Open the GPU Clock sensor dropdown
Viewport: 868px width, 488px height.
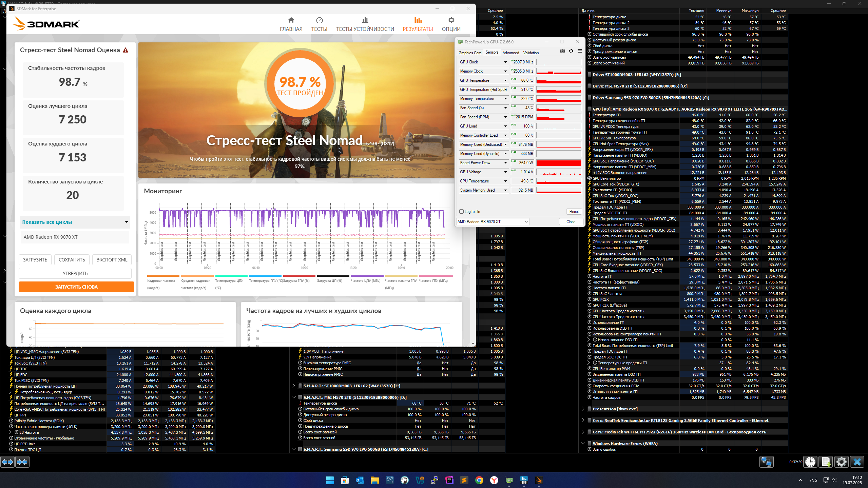(505, 62)
